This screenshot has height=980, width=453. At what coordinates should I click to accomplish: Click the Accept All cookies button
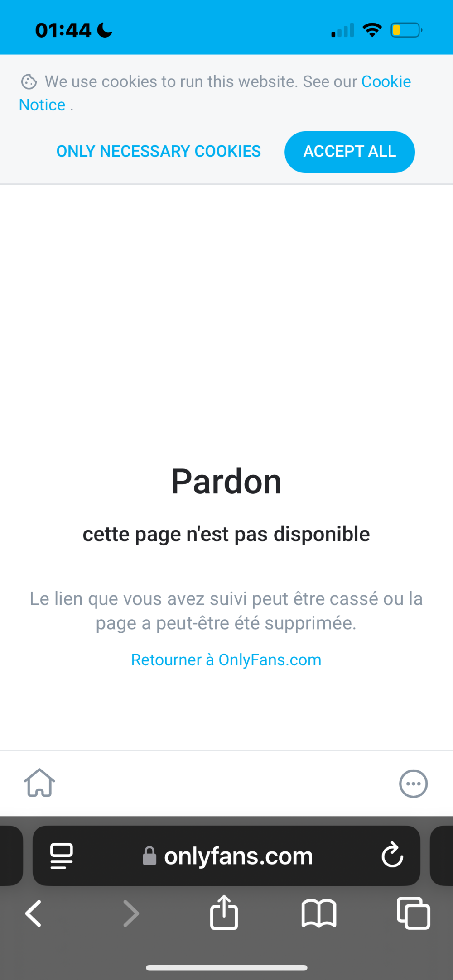(350, 152)
